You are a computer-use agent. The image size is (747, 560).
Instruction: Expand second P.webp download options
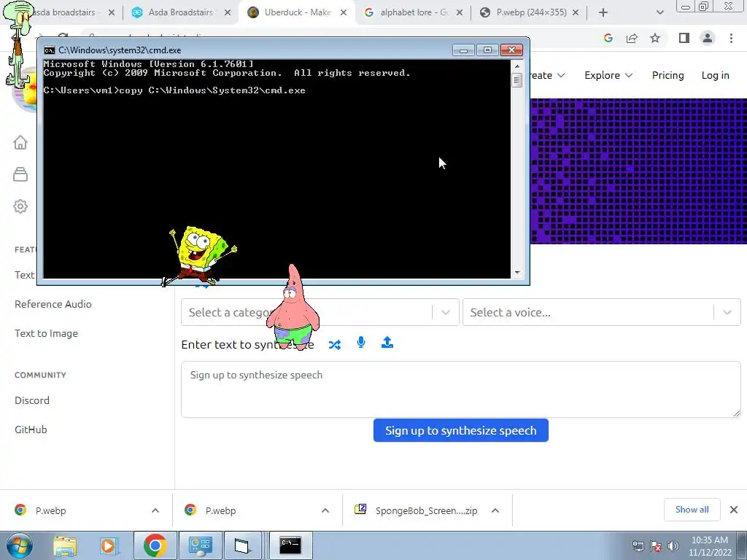tap(325, 510)
